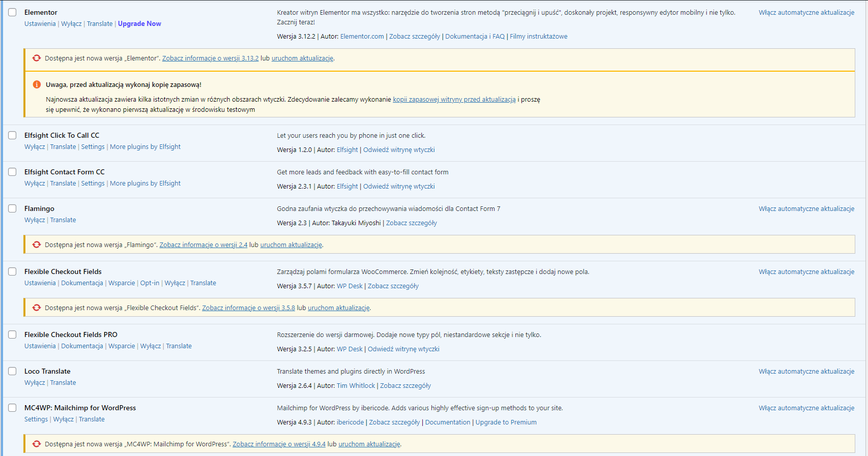Deactivate Elfsight Click To Call CC
Screen dimensions: 868x456
(35, 146)
